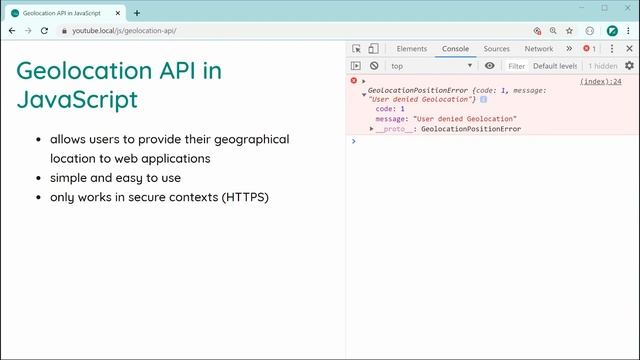Expand the __proto__ property

[x=371, y=129]
